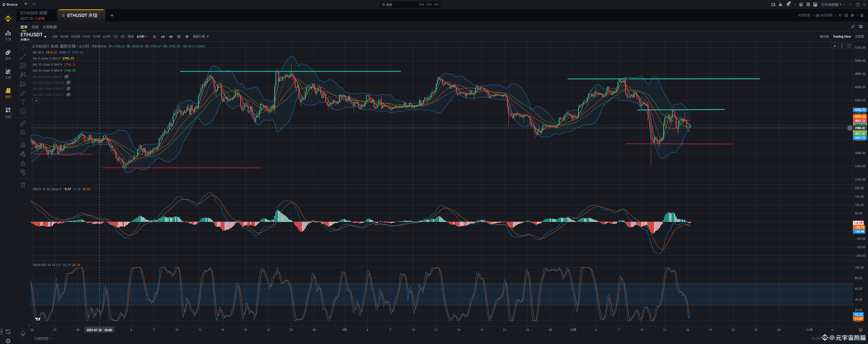Viewport: 868px width, 344px height.
Task: Toggle hide all drawings
Action: pyautogui.click(x=23, y=172)
